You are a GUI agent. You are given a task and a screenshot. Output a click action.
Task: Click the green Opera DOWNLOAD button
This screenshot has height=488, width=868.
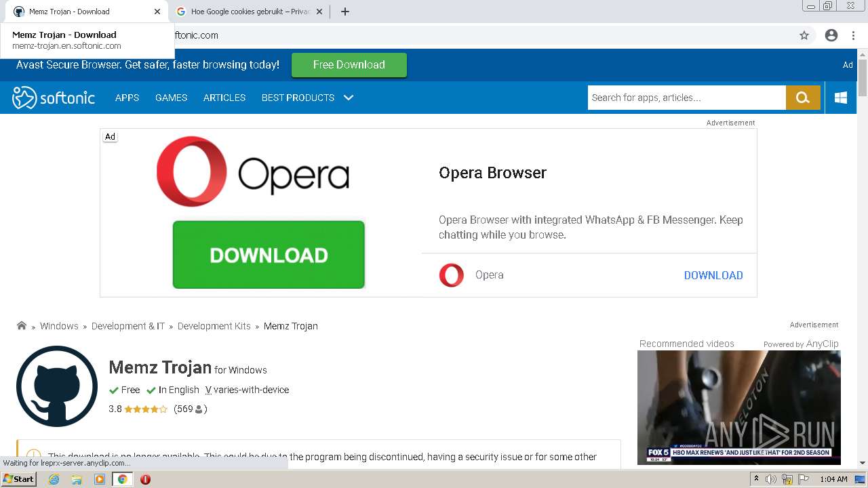pos(269,255)
